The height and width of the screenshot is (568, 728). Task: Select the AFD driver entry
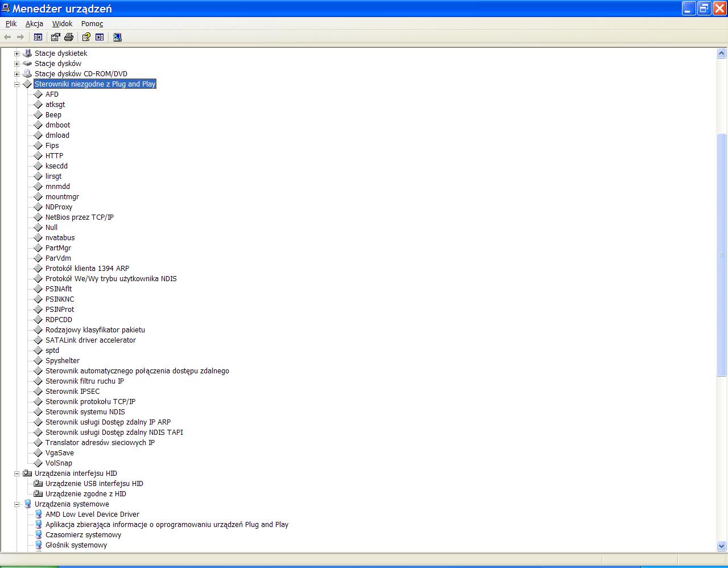pyautogui.click(x=52, y=94)
